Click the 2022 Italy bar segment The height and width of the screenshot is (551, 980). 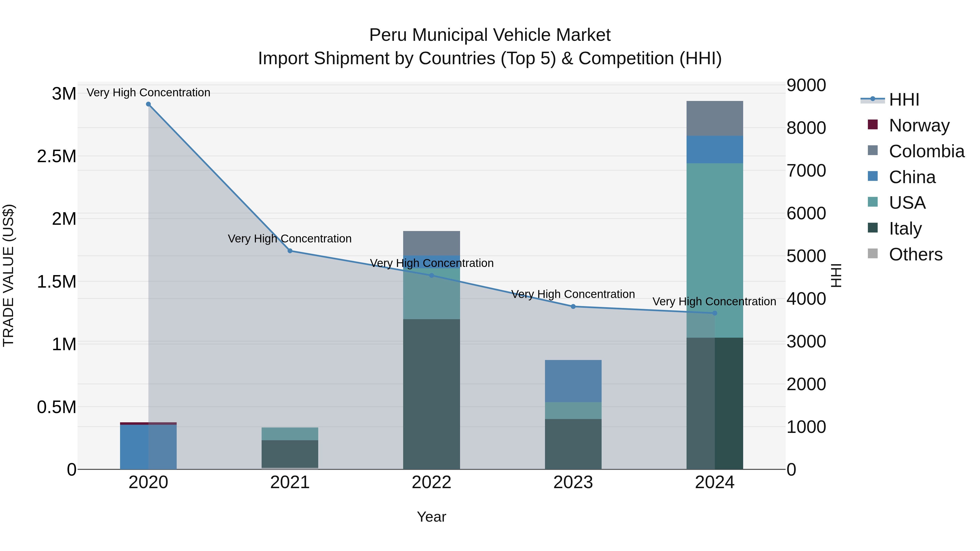431,394
